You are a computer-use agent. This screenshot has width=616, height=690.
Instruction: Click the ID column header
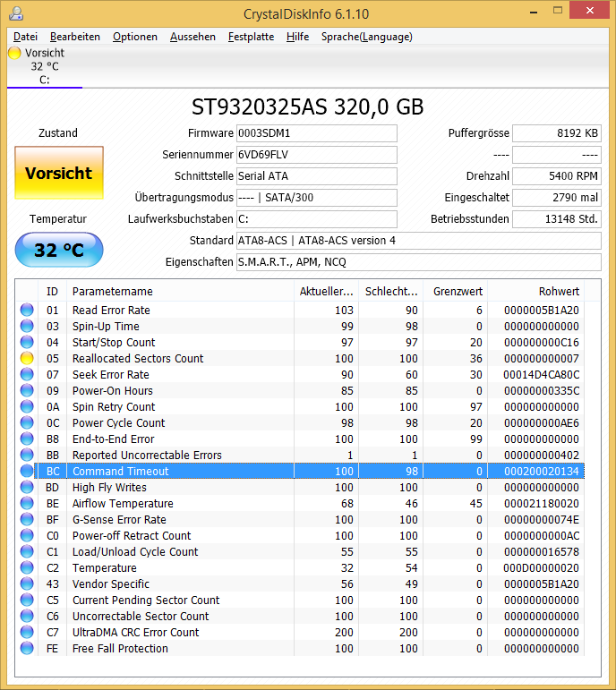click(x=52, y=292)
